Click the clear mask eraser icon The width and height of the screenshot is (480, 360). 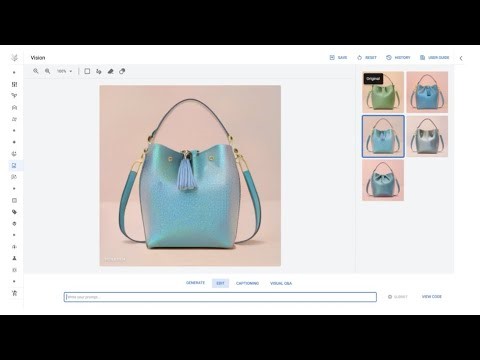[x=122, y=71]
